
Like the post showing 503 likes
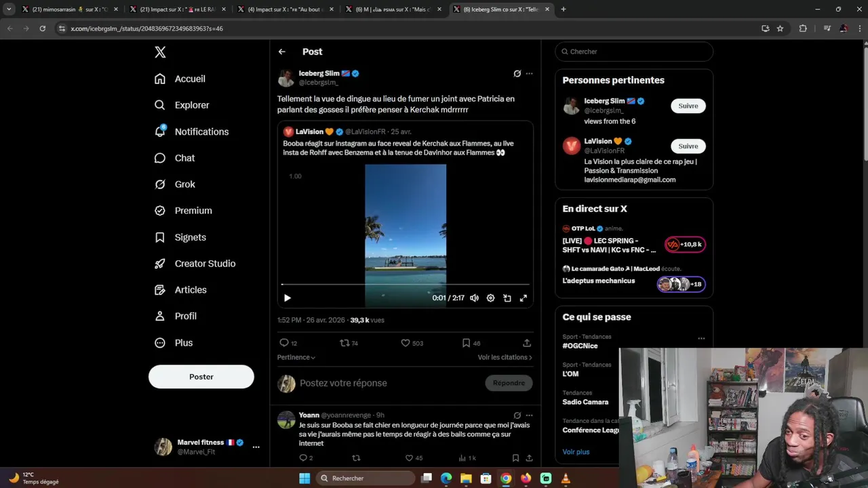(x=406, y=343)
